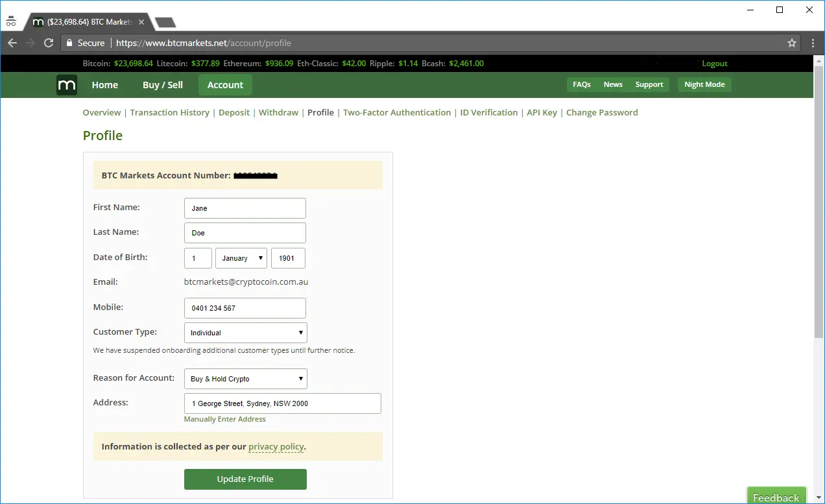The width and height of the screenshot is (825, 504).
Task: Open a new browser tab
Action: coord(165,22)
